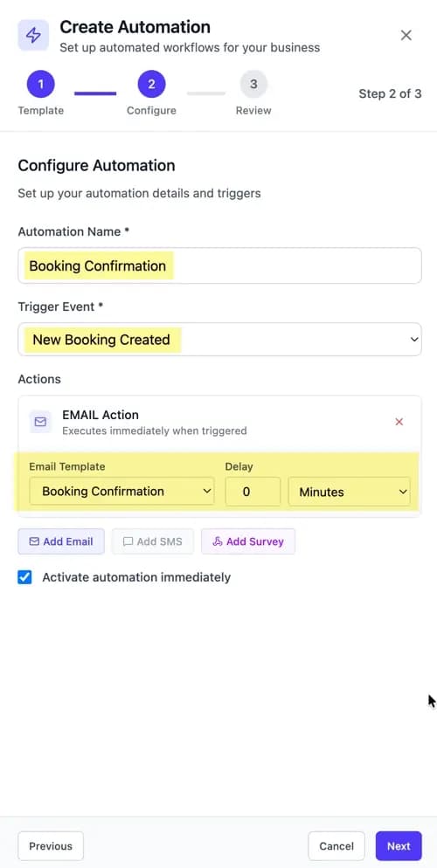Click the Add Survey button label
437x868 pixels.
(255, 541)
